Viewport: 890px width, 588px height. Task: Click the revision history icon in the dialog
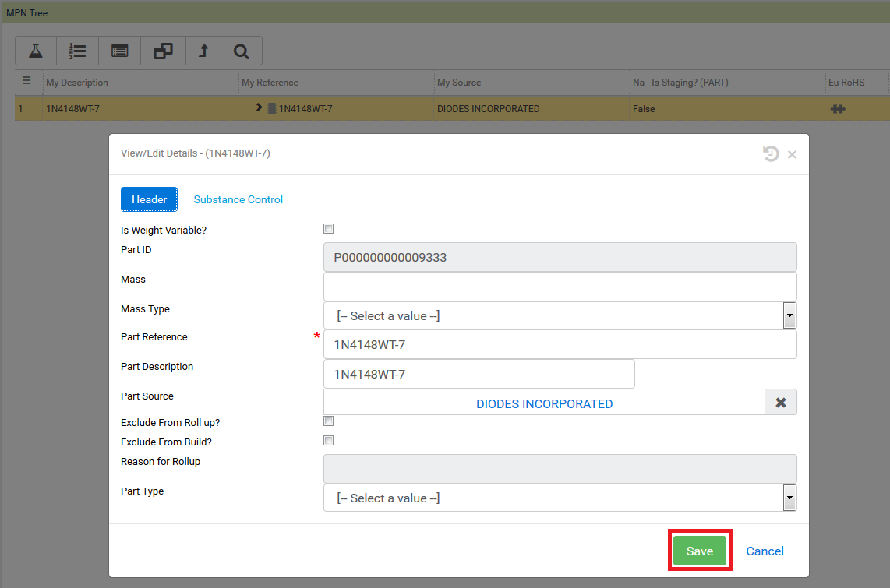point(770,153)
